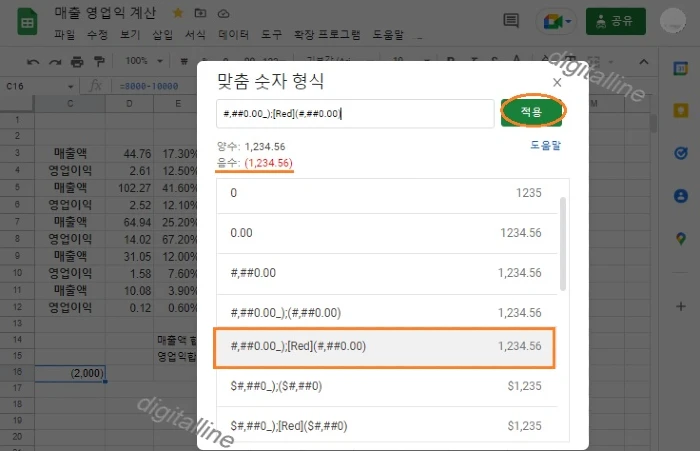Select the paint format tool

coord(99,61)
